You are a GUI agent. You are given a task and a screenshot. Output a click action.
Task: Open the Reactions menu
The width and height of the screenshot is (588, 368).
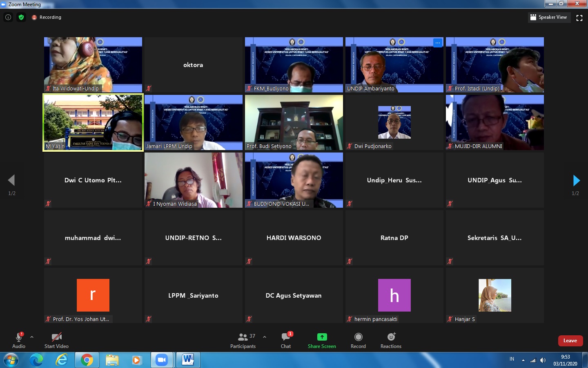tap(391, 340)
